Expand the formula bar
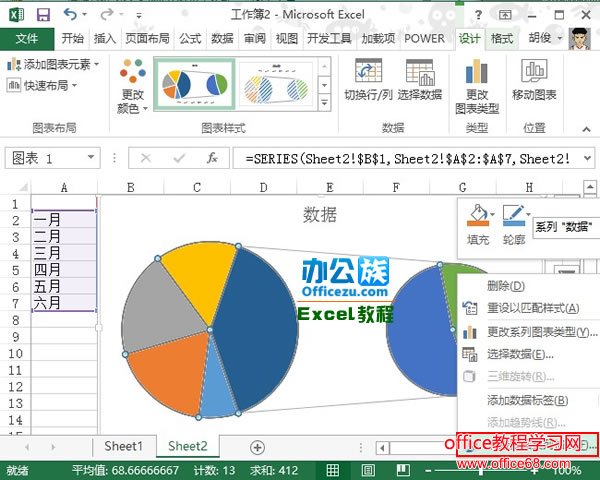Image resolution: width=600 pixels, height=480 pixels. [587, 158]
